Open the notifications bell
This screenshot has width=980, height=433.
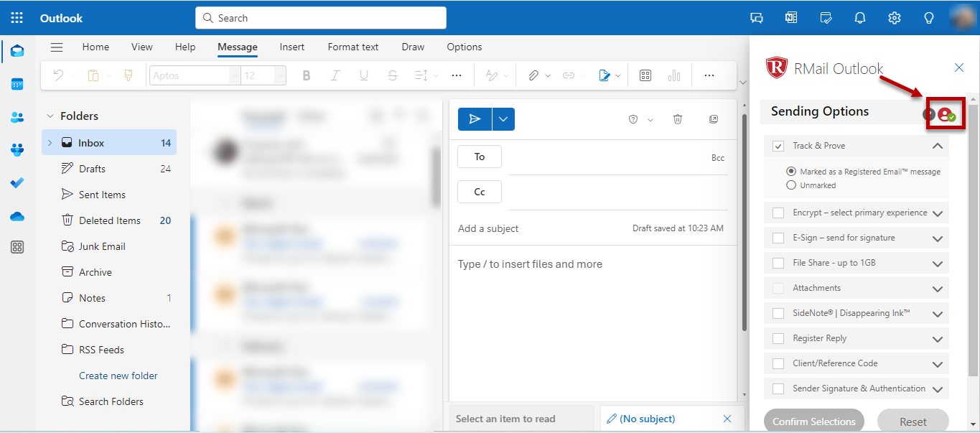coord(859,18)
